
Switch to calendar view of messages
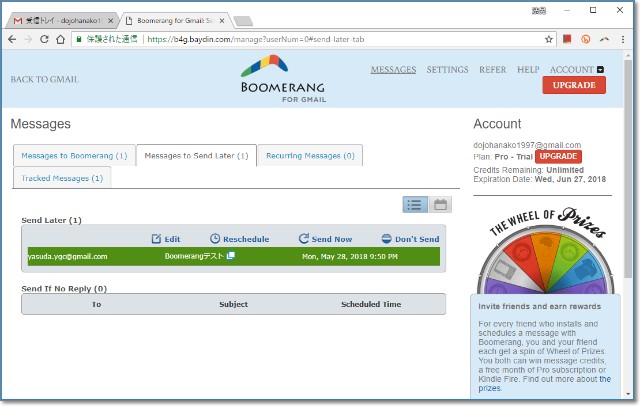click(439, 204)
